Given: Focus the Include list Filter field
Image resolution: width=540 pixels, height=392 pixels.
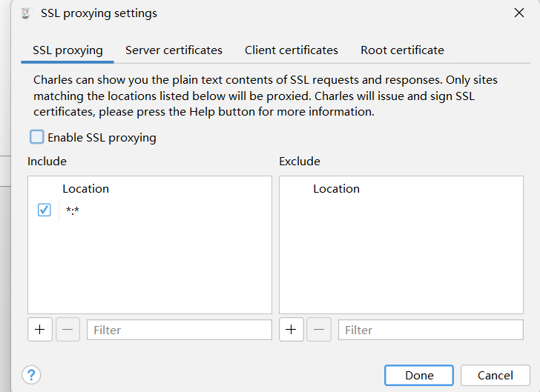Looking at the screenshot, I should pos(179,330).
